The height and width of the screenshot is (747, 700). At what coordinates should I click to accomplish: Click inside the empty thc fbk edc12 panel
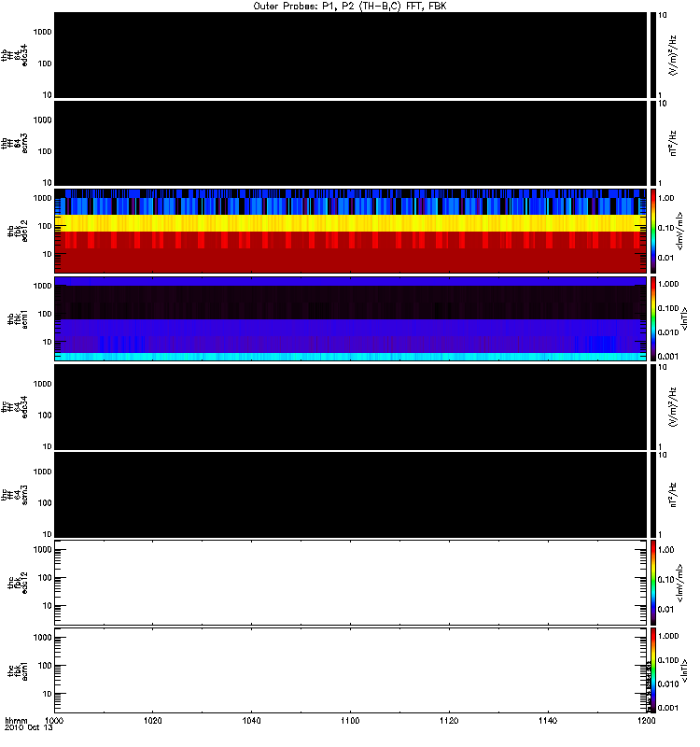click(x=350, y=582)
